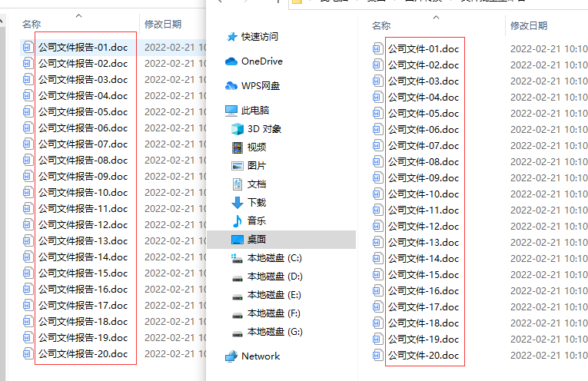Open 本地磁盘 (C:) drive
This screenshot has width=588, height=381.
[x=274, y=258]
